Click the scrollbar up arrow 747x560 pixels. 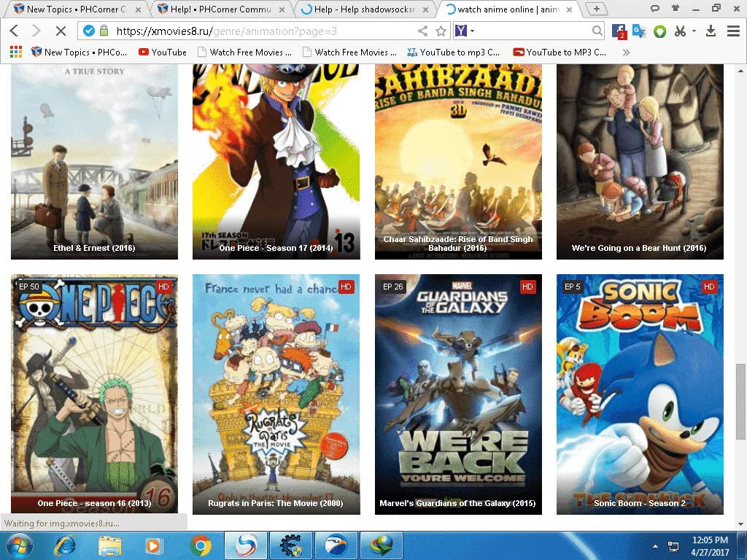tap(740, 71)
